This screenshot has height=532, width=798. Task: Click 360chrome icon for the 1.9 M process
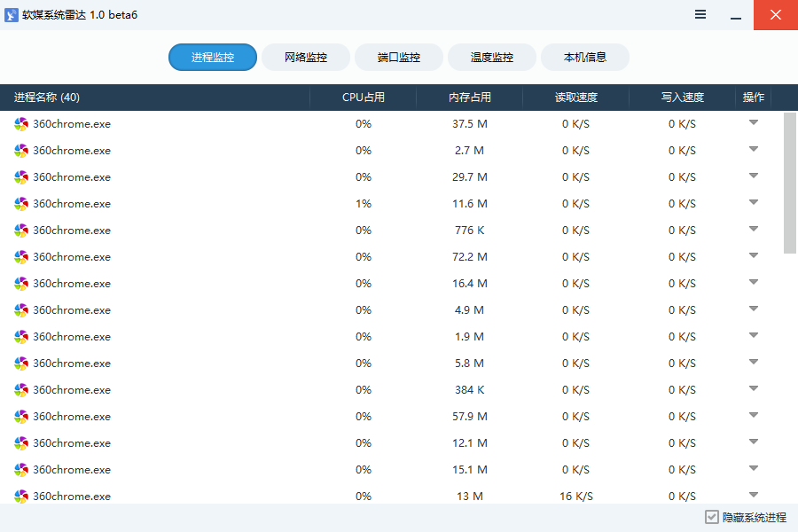pos(21,337)
